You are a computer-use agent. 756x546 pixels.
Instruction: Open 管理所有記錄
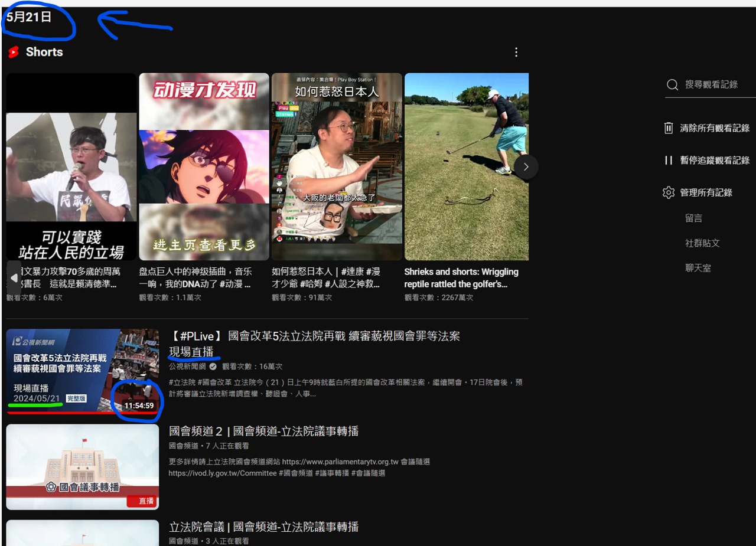[x=706, y=192]
